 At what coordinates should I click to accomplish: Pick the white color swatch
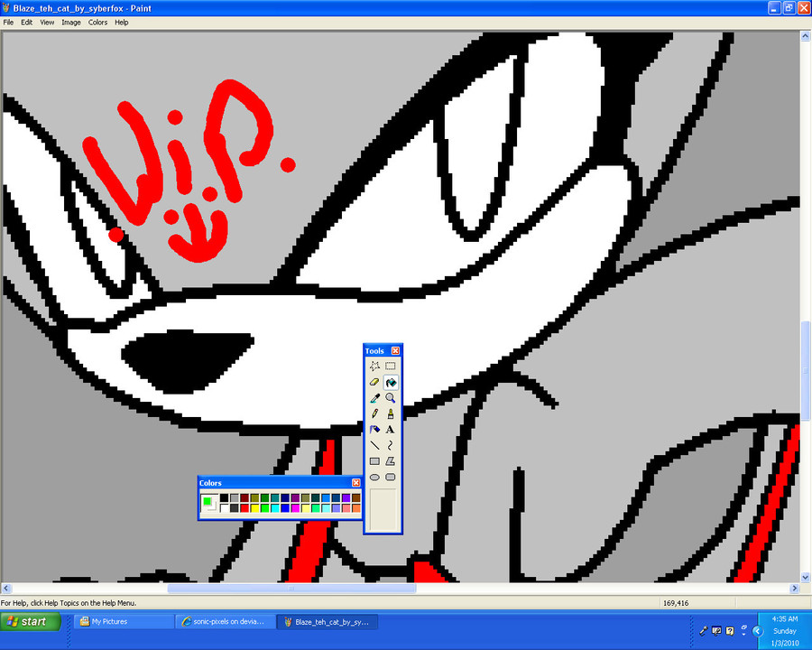(x=225, y=508)
